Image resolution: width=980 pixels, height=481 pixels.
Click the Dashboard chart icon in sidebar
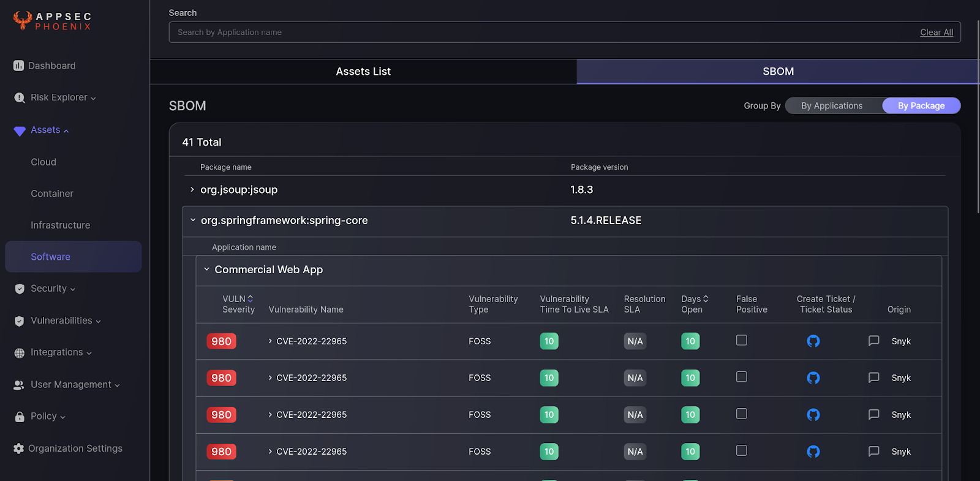(19, 66)
